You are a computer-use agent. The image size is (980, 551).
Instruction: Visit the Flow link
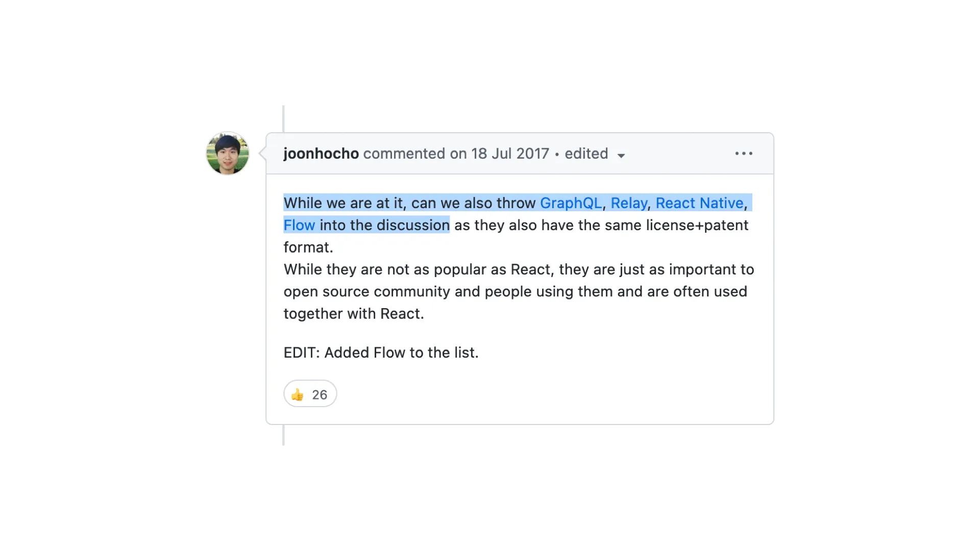(299, 225)
